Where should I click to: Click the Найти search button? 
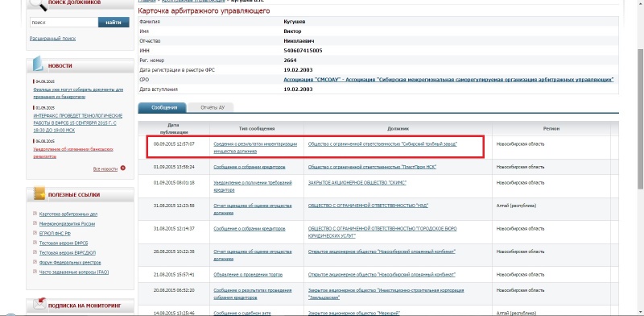pos(114,23)
